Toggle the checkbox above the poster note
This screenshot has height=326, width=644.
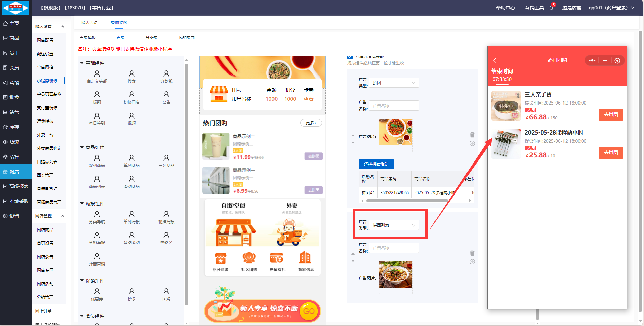click(350, 57)
